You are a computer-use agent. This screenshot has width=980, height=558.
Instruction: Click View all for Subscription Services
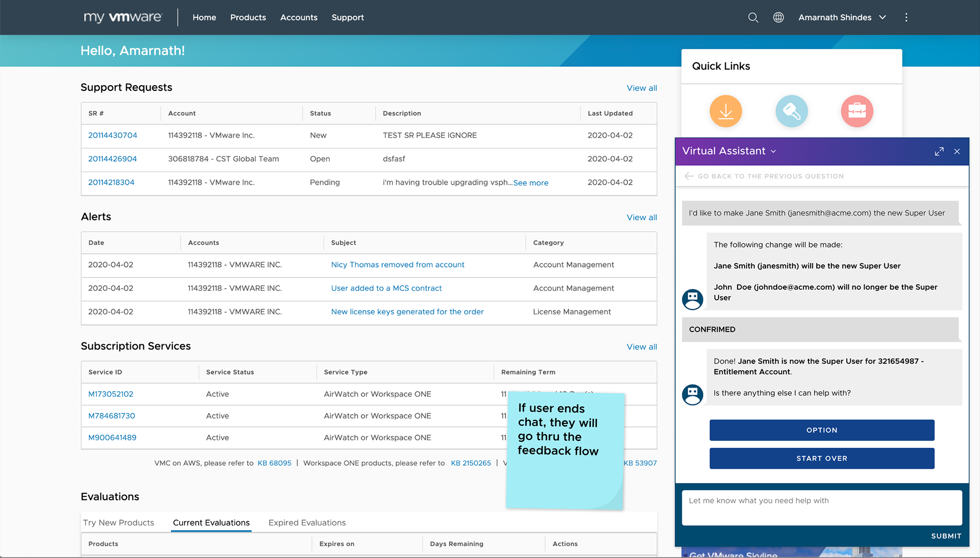click(x=642, y=347)
